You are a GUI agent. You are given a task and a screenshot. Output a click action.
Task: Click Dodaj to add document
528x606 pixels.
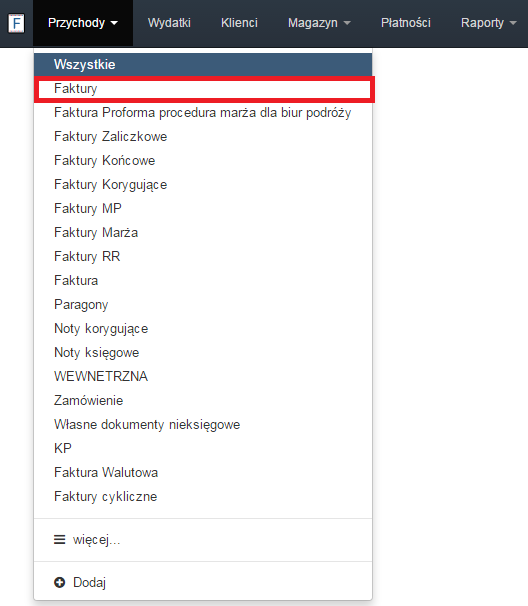coord(203,582)
